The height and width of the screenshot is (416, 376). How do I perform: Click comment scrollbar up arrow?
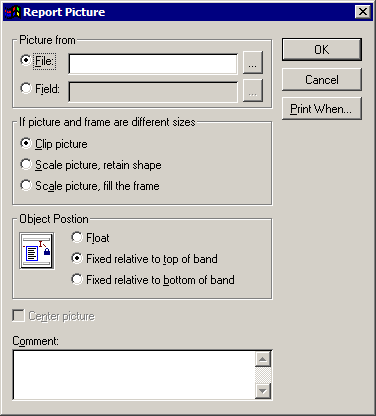[x=263, y=359]
